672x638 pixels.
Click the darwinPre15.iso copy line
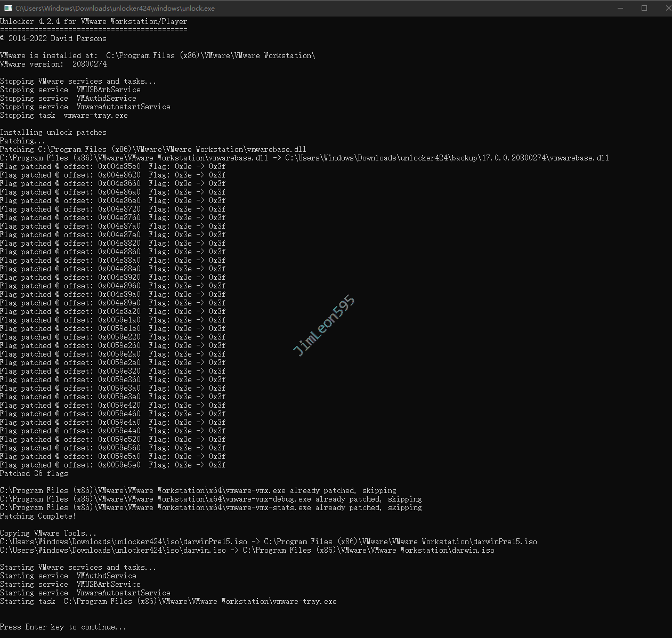pos(269,542)
